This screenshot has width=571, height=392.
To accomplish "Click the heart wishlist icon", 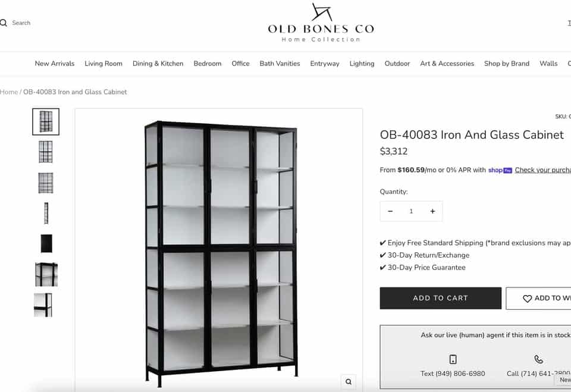I will pos(528,299).
